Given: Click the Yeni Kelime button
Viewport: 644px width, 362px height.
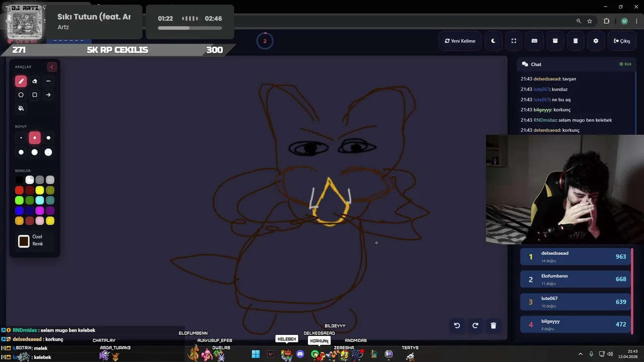Looking at the screenshot, I should click(x=460, y=41).
